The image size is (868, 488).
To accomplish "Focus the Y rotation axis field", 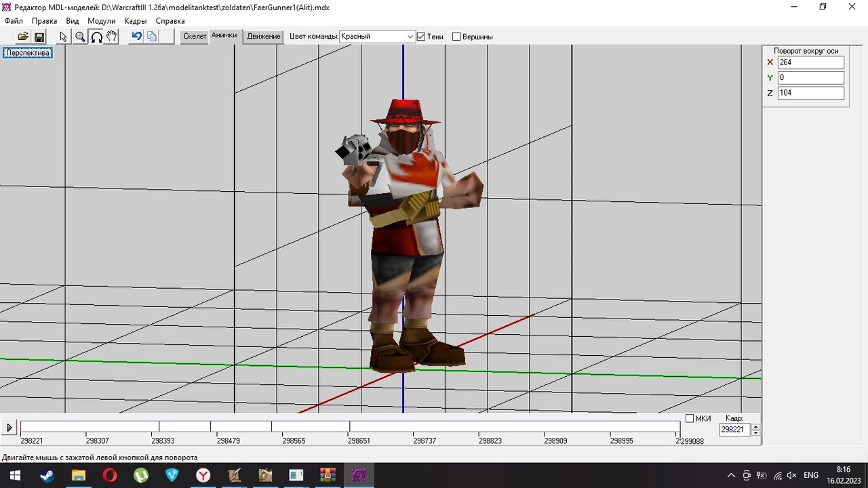I will coord(811,78).
